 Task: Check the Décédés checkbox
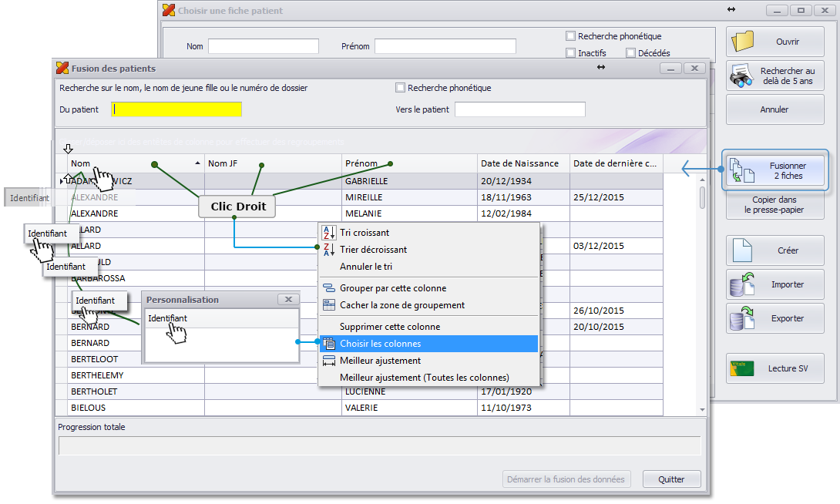coord(630,53)
